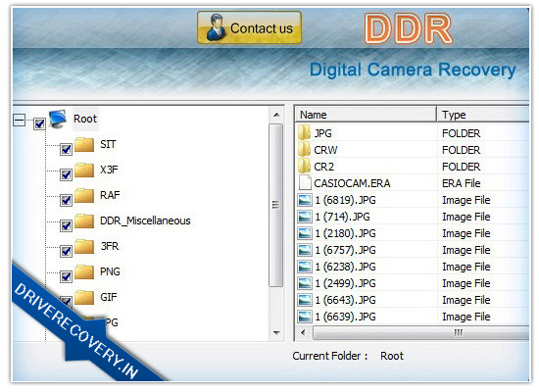The width and height of the screenshot is (539, 392).
Task: Sort by the Name column header
Action: click(x=366, y=115)
